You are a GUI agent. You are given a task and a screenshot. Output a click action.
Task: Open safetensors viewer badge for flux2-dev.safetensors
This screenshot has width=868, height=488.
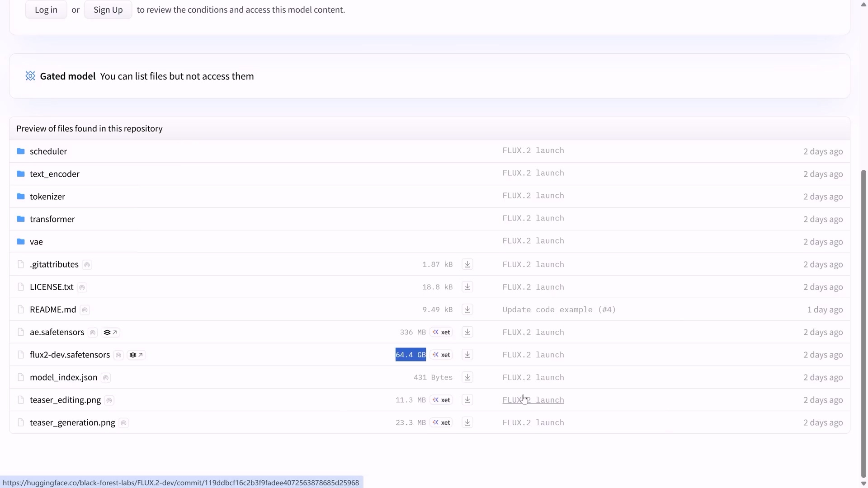pyautogui.click(x=137, y=355)
